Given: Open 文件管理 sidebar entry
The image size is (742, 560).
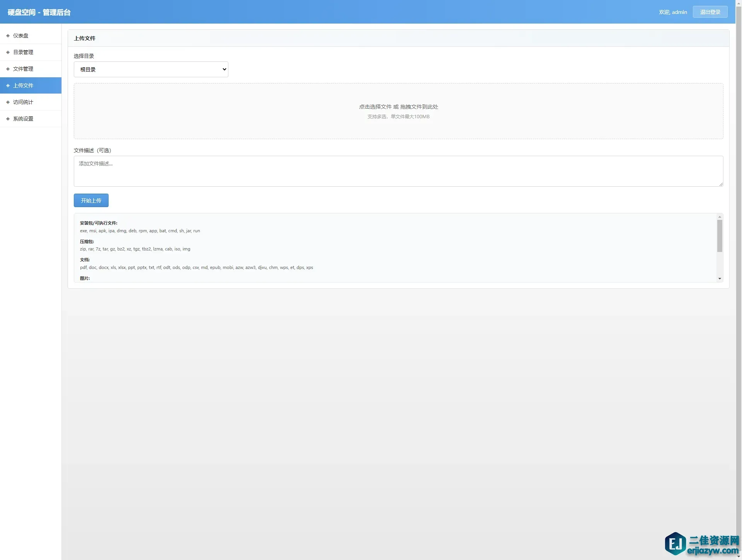Looking at the screenshot, I should click(23, 69).
